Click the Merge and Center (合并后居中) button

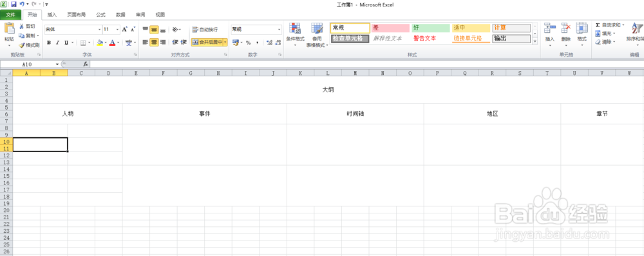(207, 42)
